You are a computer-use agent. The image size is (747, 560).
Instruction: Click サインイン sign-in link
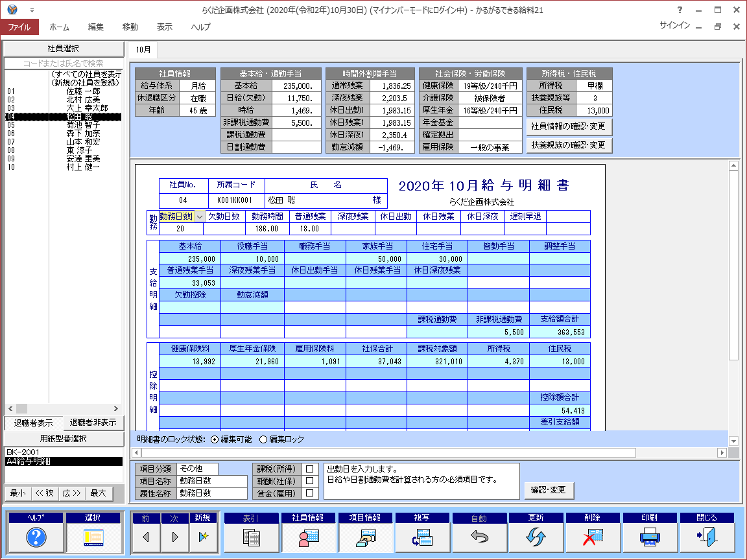click(674, 26)
